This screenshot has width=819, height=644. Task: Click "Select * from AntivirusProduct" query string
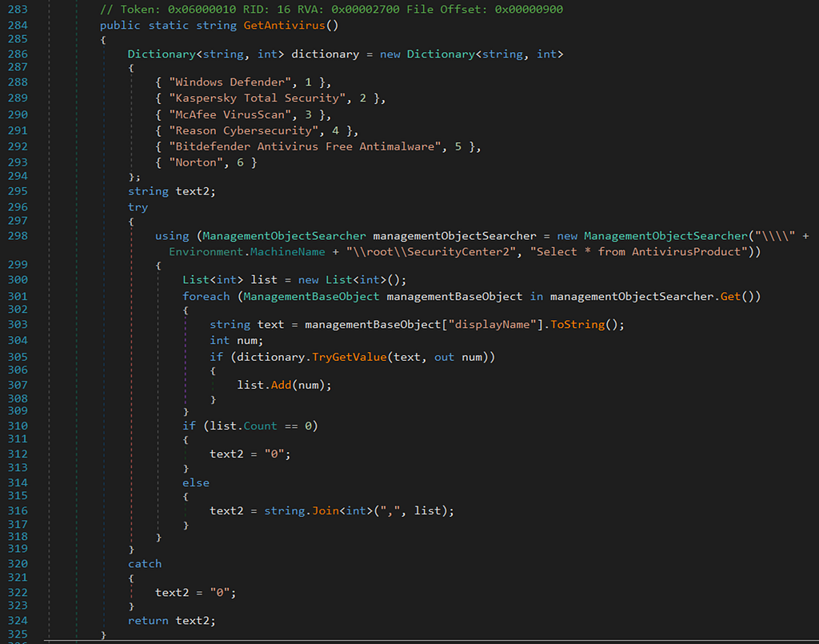click(x=639, y=252)
